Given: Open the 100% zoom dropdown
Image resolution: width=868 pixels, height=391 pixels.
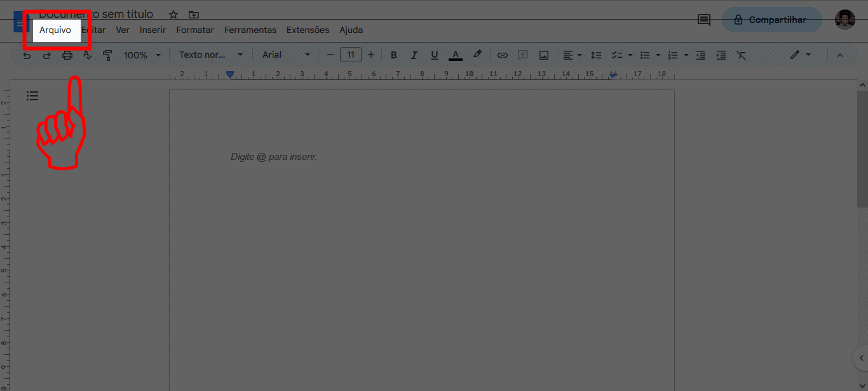Looking at the screenshot, I should click(x=142, y=55).
